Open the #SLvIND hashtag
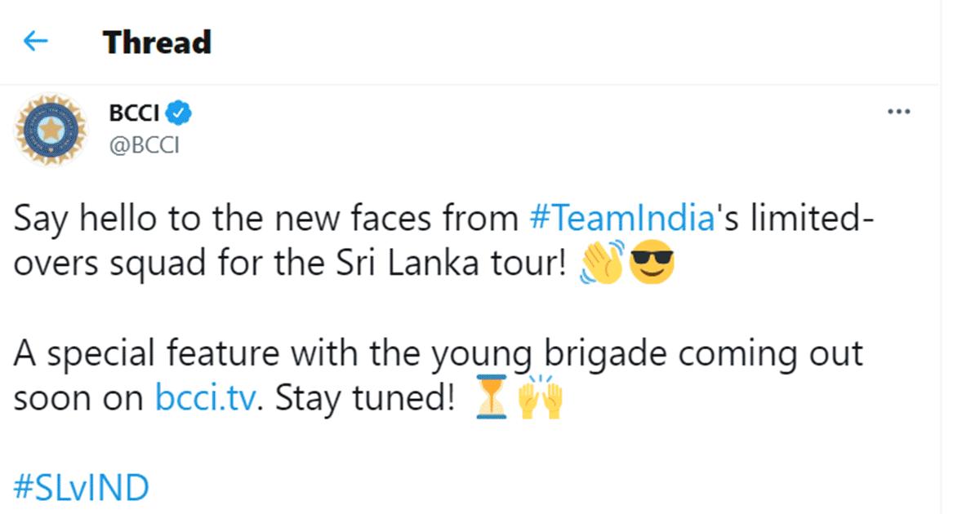This screenshot has width=980, height=514. (x=82, y=489)
